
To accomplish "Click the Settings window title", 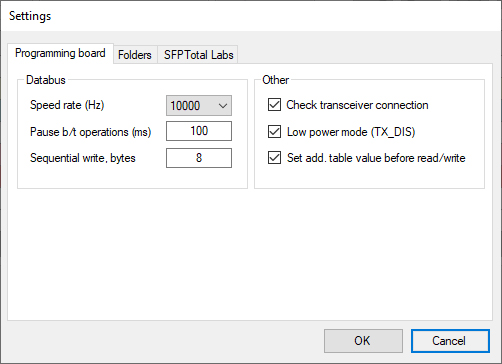I will (x=30, y=16).
